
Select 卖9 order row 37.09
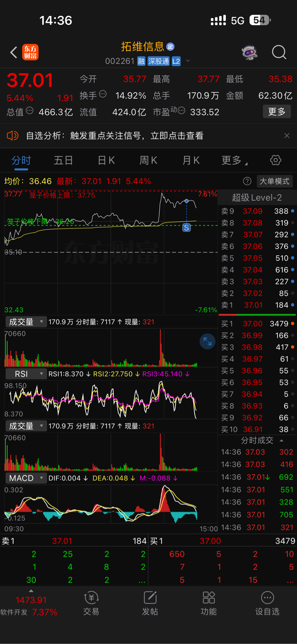tap(257, 211)
